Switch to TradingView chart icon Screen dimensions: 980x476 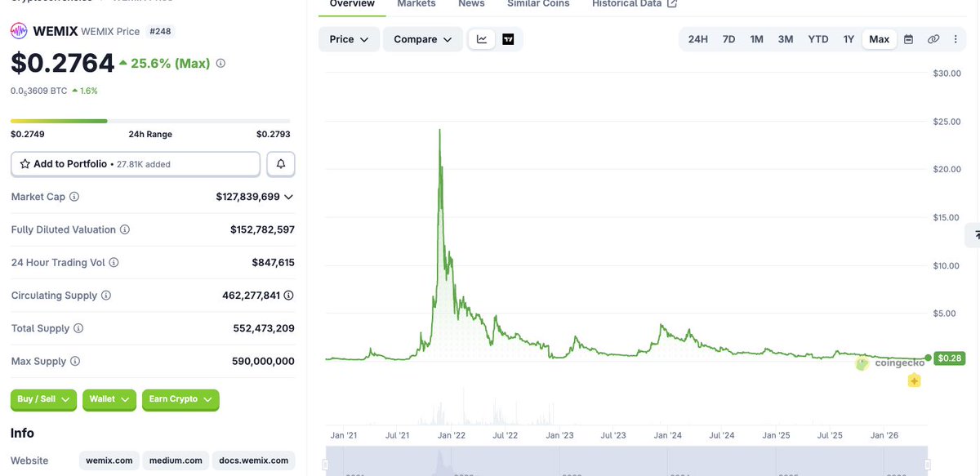(508, 39)
